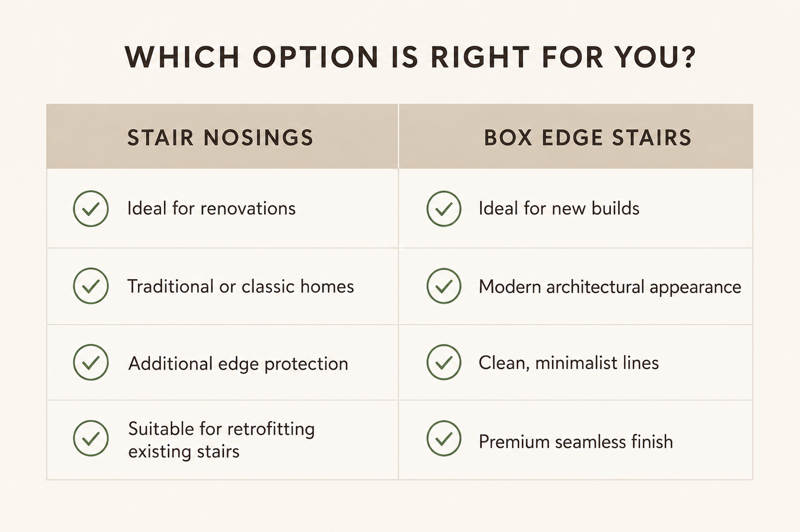
Task: Click the checkmark beside Ideal for renovations
Action: tap(91, 209)
